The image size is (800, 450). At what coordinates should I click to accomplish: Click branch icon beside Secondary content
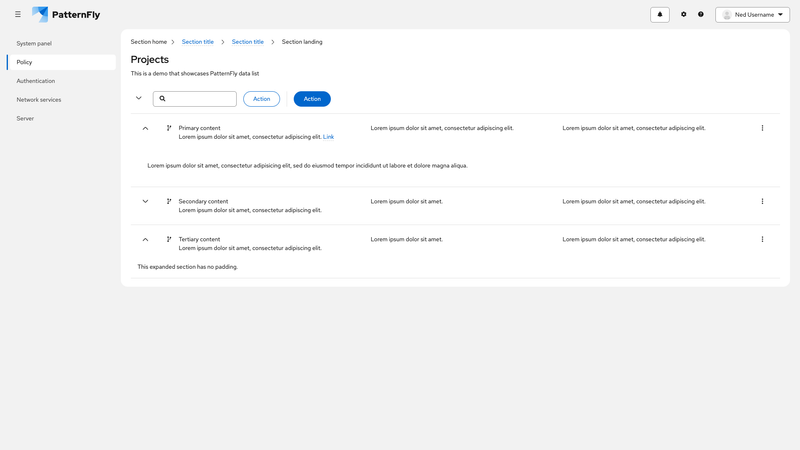pyautogui.click(x=169, y=202)
